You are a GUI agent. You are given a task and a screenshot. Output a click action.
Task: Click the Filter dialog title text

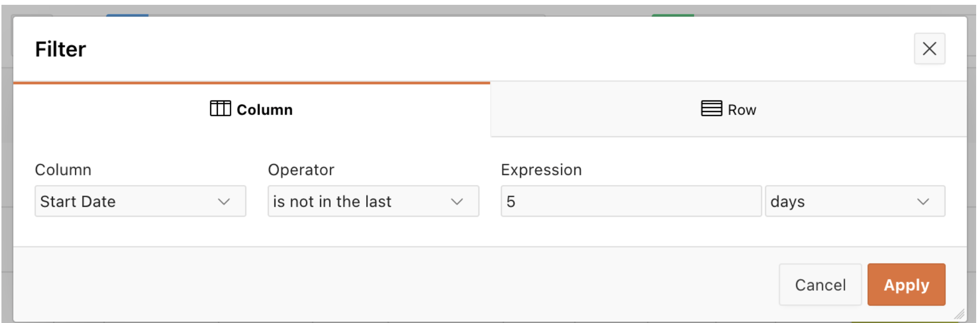tap(60, 49)
